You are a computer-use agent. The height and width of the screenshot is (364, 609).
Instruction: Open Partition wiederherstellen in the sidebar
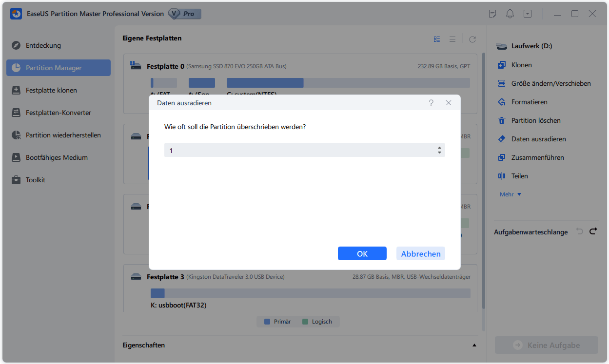tap(59, 135)
